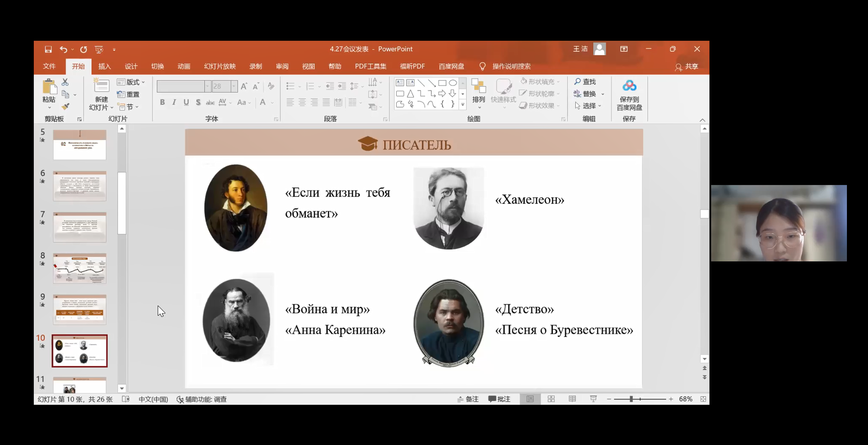Apply bulleted list formatting

(x=290, y=86)
